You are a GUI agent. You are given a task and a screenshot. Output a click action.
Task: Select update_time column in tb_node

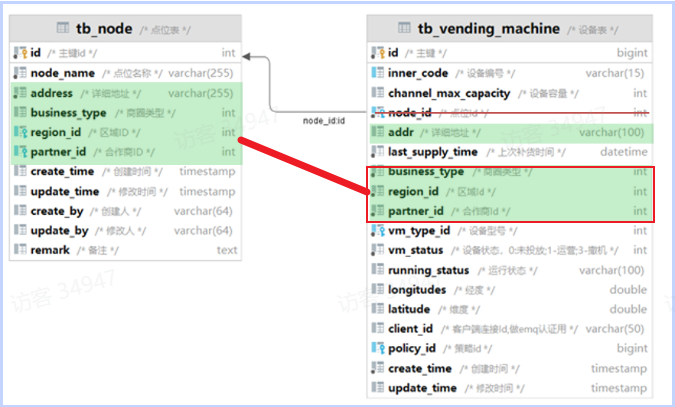tap(65, 191)
